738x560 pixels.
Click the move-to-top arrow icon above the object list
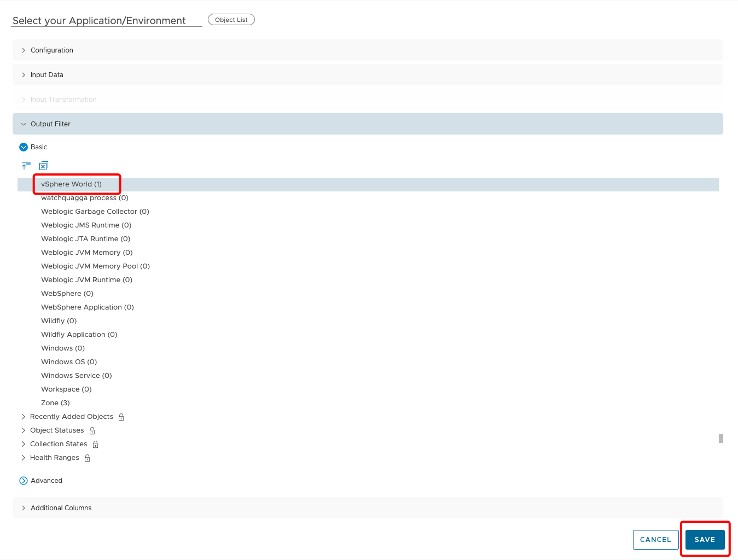click(x=26, y=165)
